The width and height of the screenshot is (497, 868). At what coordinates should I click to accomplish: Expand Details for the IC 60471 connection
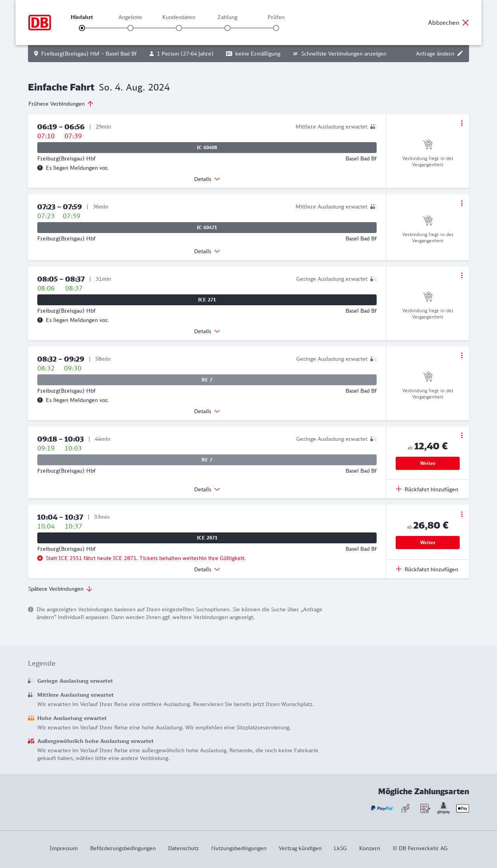207,251
